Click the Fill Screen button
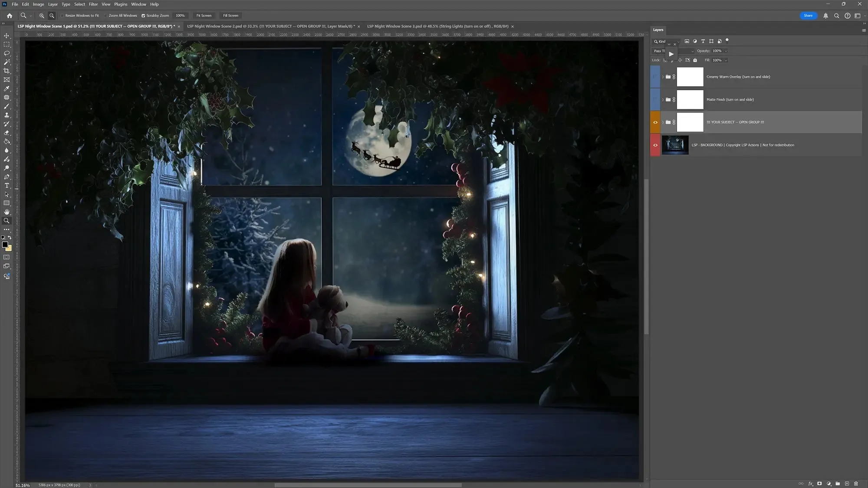 tap(230, 16)
